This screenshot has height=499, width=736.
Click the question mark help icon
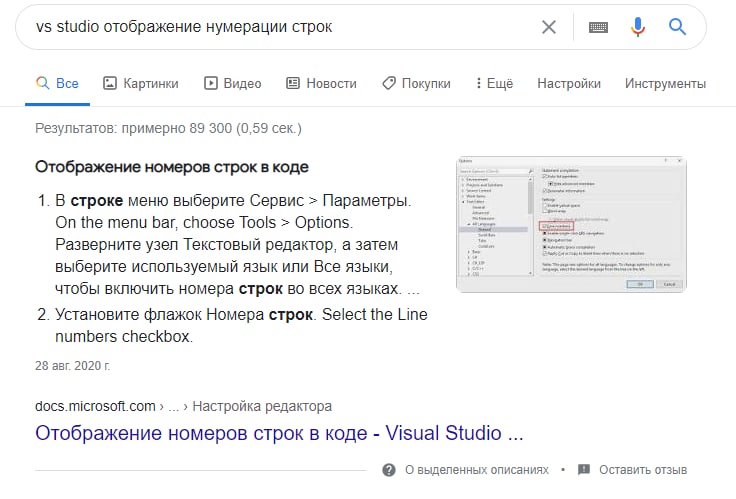[389, 469]
